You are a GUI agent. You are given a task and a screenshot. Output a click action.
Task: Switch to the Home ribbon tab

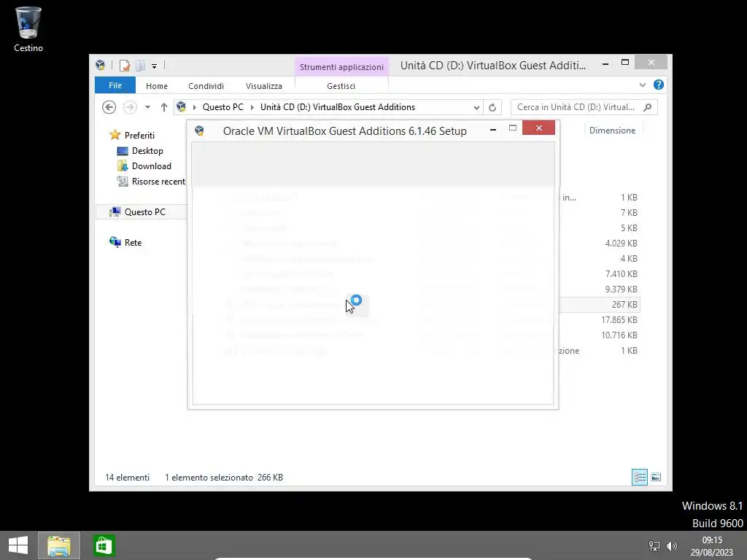pyautogui.click(x=157, y=86)
